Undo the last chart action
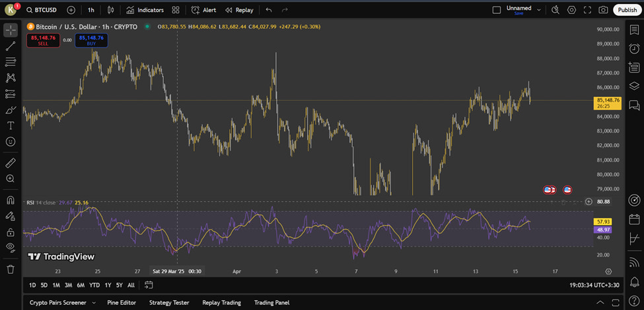The width and height of the screenshot is (644, 310). click(269, 10)
